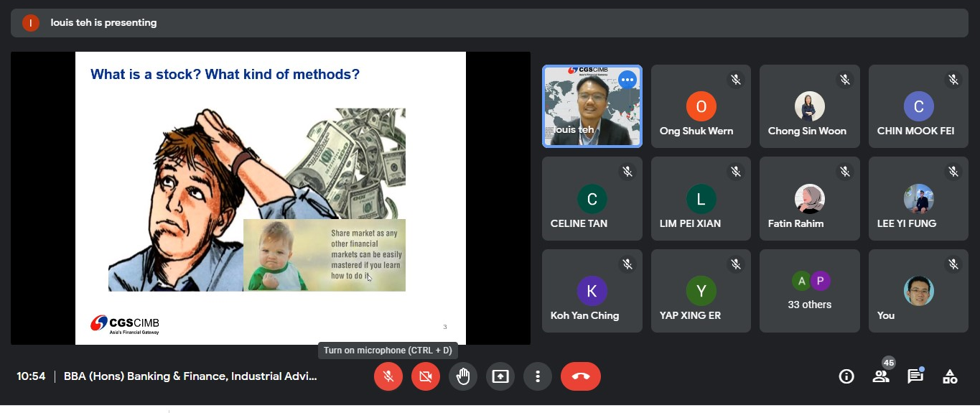This screenshot has width=980, height=413.
Task: Leave the call with red hang-up button
Action: click(x=580, y=376)
